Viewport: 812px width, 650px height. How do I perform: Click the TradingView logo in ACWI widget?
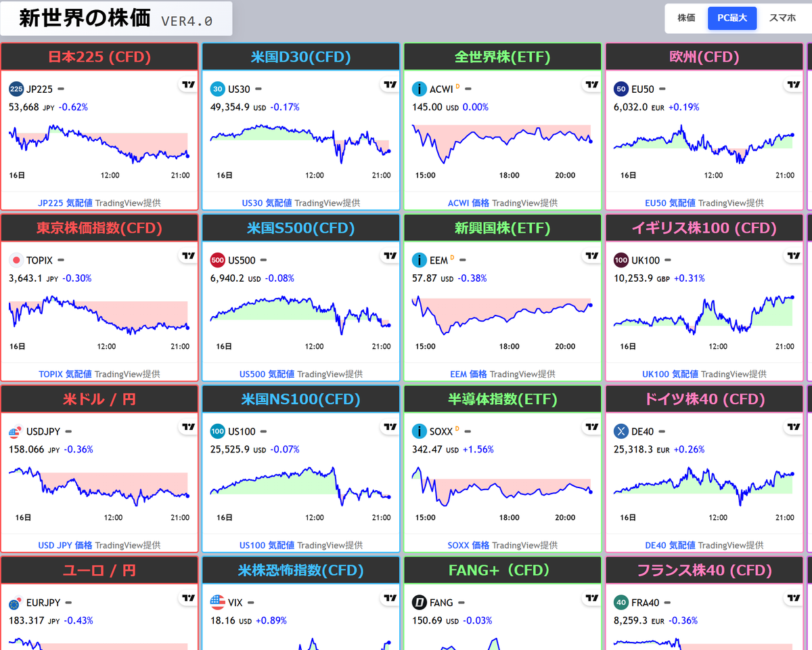(x=591, y=85)
